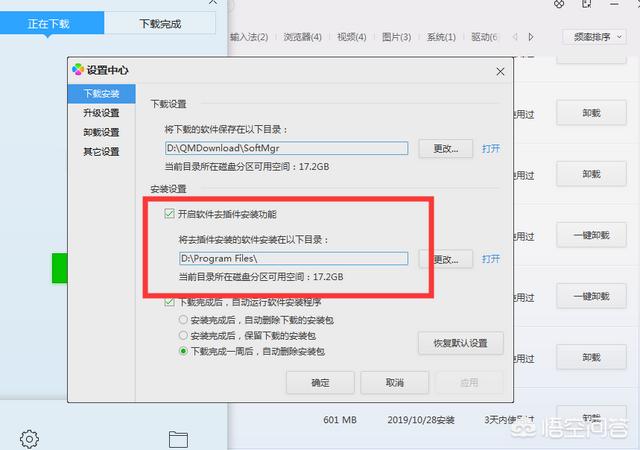This screenshot has width=640, height=450.
Task: Select 卸载设置 in settings sidebar
Action: tap(101, 132)
